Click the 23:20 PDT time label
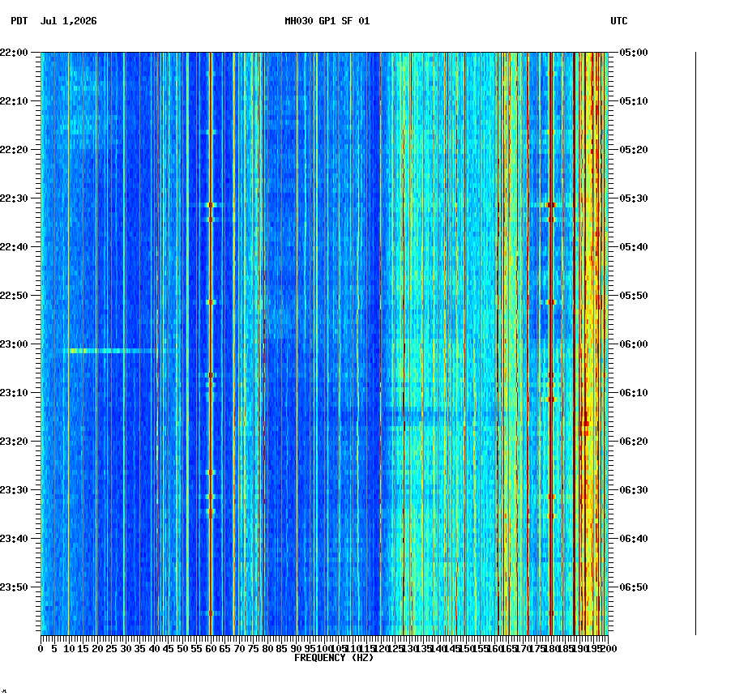731x700 pixels. 14,442
